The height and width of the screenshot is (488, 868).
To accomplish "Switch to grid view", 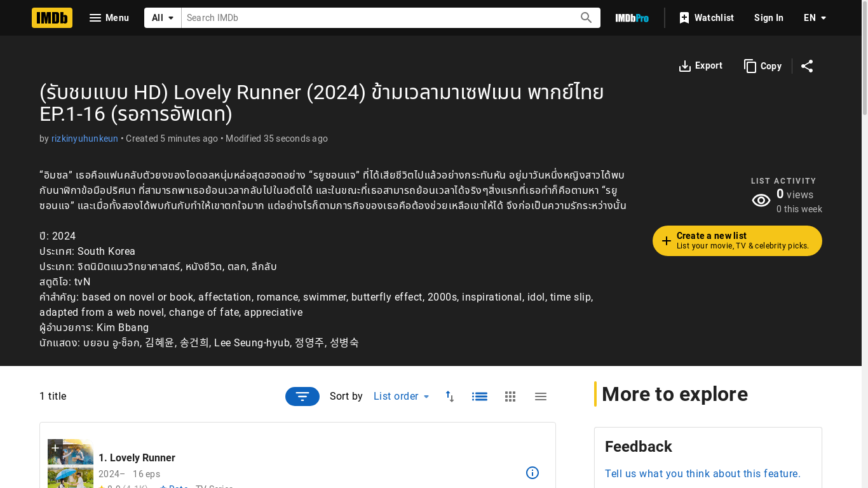I will [510, 396].
